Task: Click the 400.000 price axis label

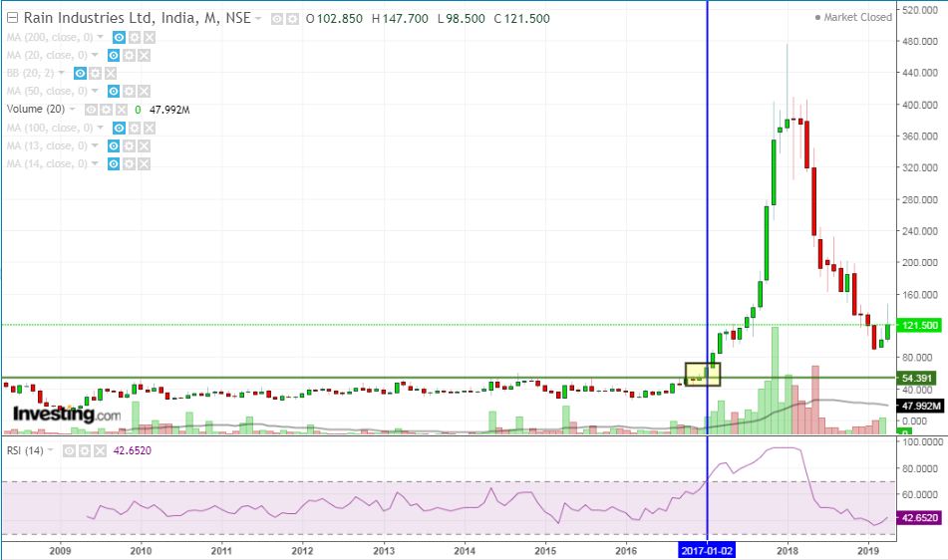Action: (919, 105)
